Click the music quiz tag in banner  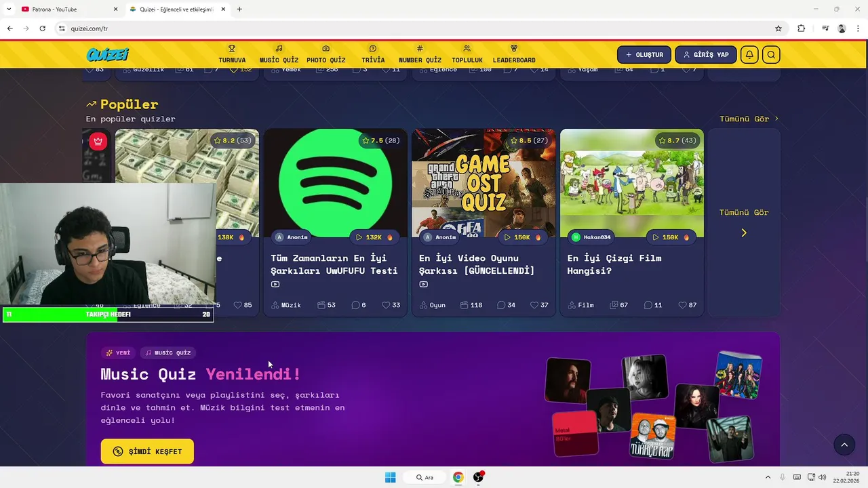[168, 352]
